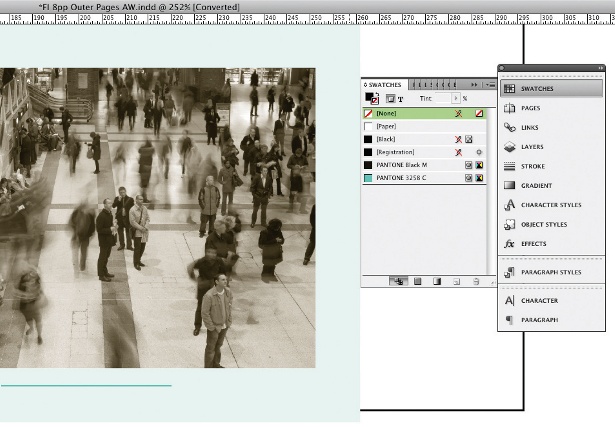Click the Object Styles panel button
The height and width of the screenshot is (427, 615).
tap(545, 224)
